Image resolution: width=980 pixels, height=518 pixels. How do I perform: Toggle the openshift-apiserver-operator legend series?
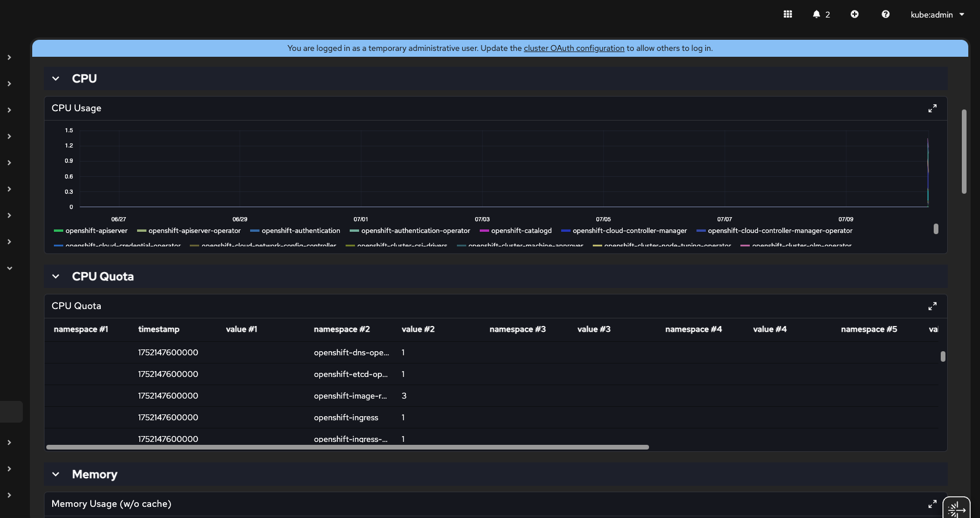pyautogui.click(x=189, y=231)
